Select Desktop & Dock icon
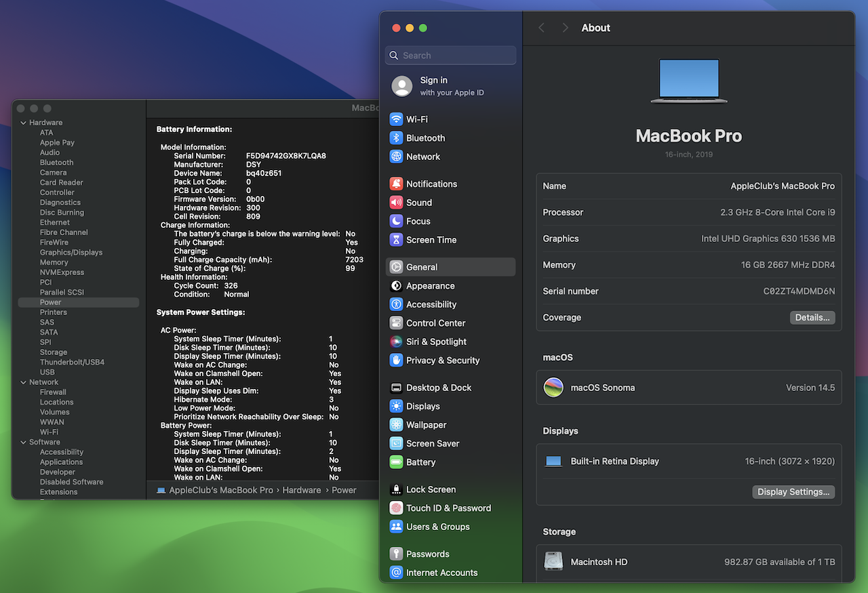 click(397, 388)
